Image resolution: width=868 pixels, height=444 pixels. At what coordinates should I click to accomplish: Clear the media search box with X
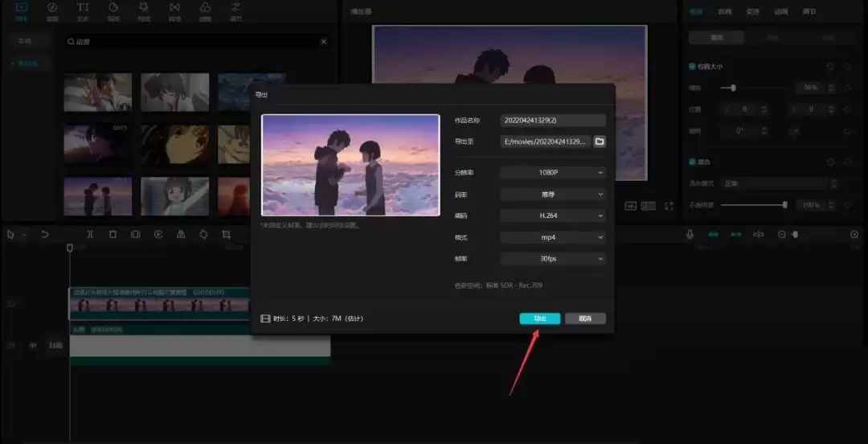point(324,42)
